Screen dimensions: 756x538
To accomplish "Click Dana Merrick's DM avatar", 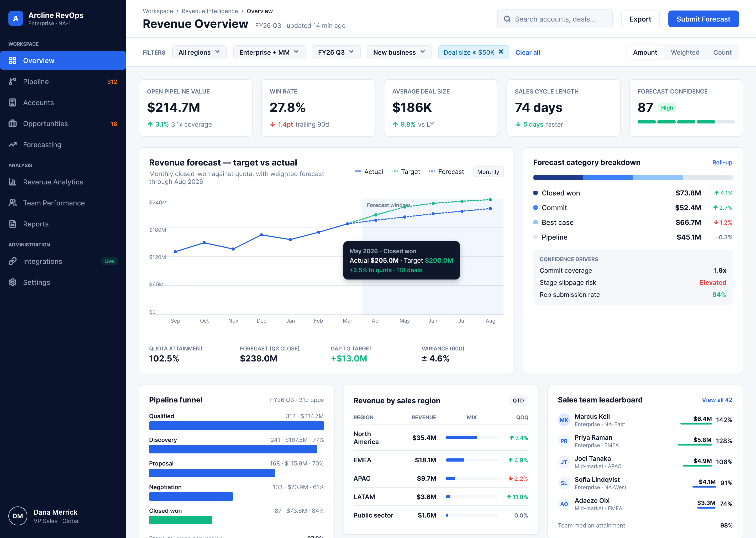I will coord(18,516).
